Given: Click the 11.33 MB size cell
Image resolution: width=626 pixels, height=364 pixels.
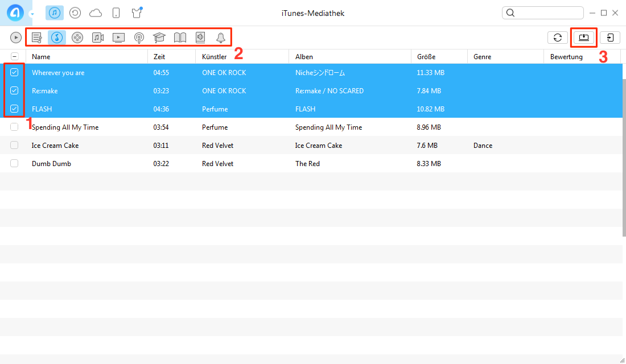Looking at the screenshot, I should (430, 73).
